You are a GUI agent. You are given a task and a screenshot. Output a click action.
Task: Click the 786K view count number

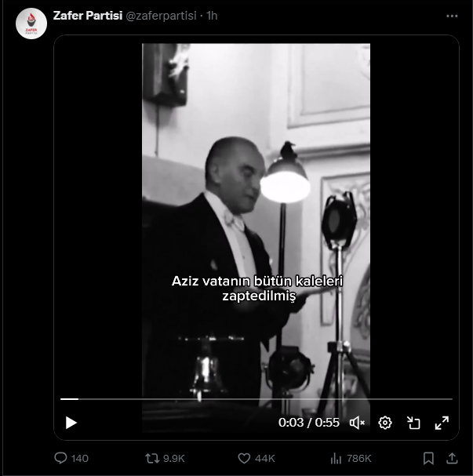(358, 458)
